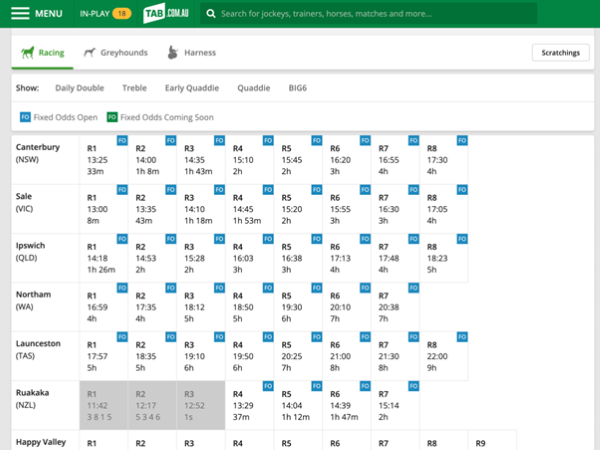Click the blue Fixed Odds Open legend icon
This screenshot has height=450, width=600.
click(x=25, y=117)
